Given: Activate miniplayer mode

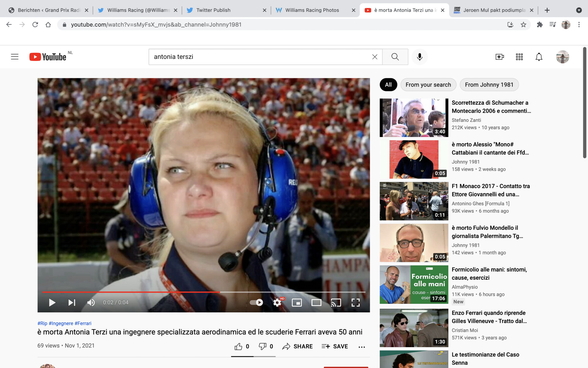Looking at the screenshot, I should pyautogui.click(x=297, y=302).
